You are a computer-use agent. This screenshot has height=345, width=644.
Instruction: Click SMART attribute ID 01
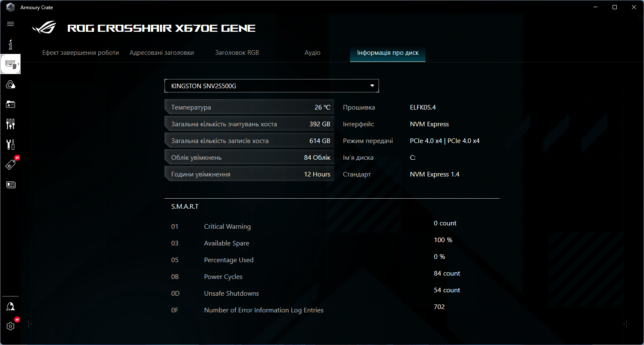(175, 227)
